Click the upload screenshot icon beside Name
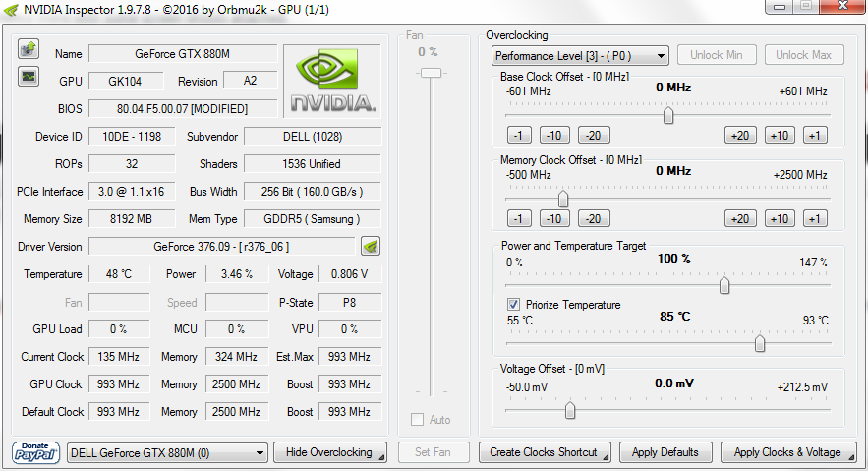868x471 pixels. click(28, 48)
